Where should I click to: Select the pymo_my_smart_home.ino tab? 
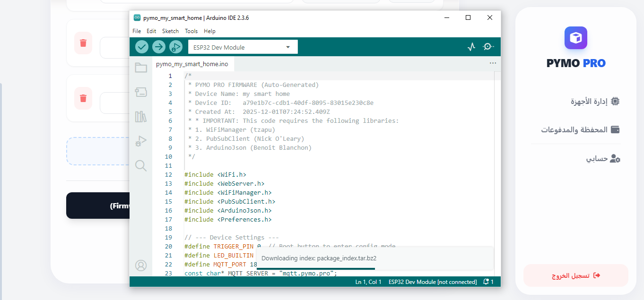coord(192,64)
